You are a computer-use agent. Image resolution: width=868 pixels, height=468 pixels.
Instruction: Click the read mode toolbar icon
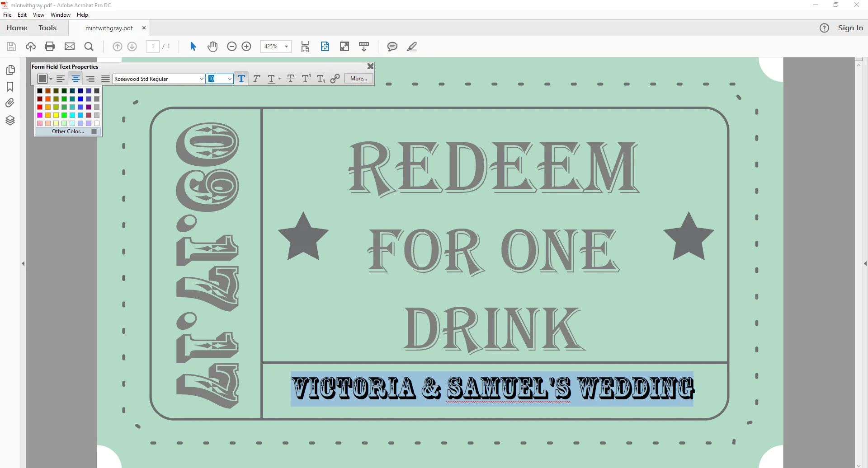coord(364,47)
